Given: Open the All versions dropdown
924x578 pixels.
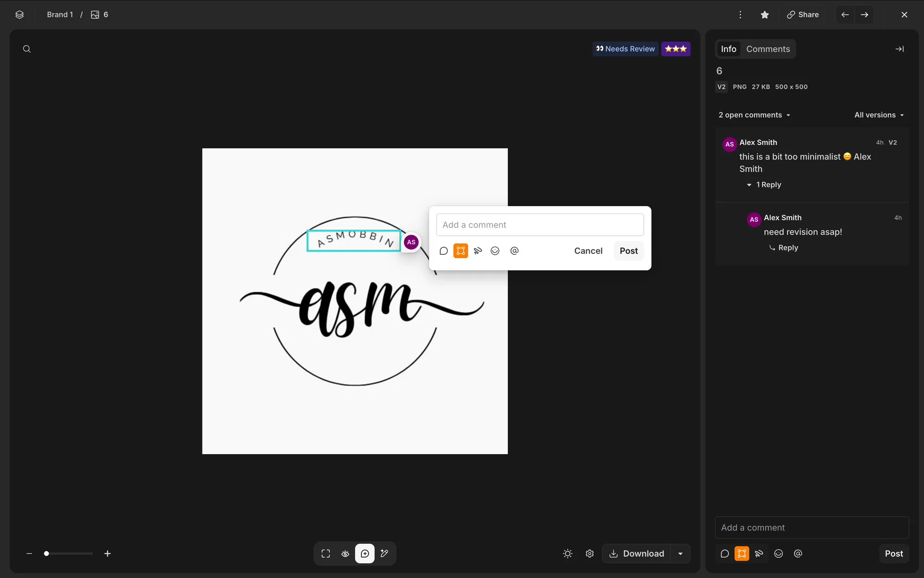Looking at the screenshot, I should (x=879, y=115).
